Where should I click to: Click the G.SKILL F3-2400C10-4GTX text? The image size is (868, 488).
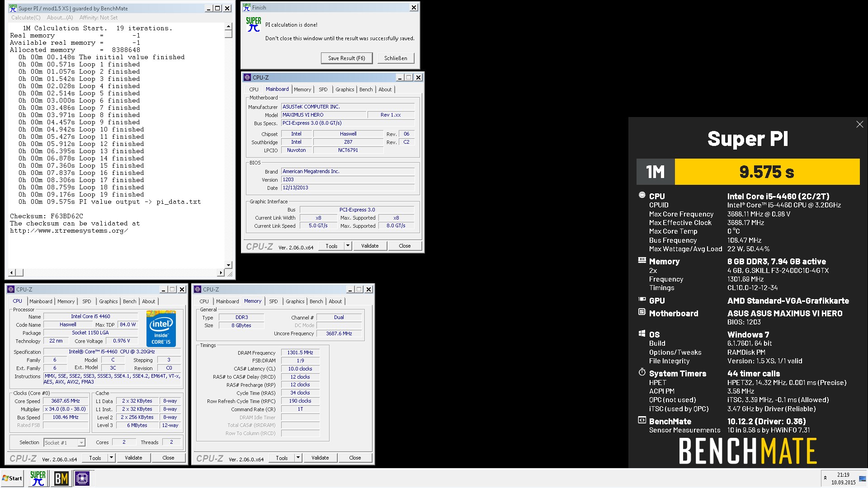click(x=778, y=270)
